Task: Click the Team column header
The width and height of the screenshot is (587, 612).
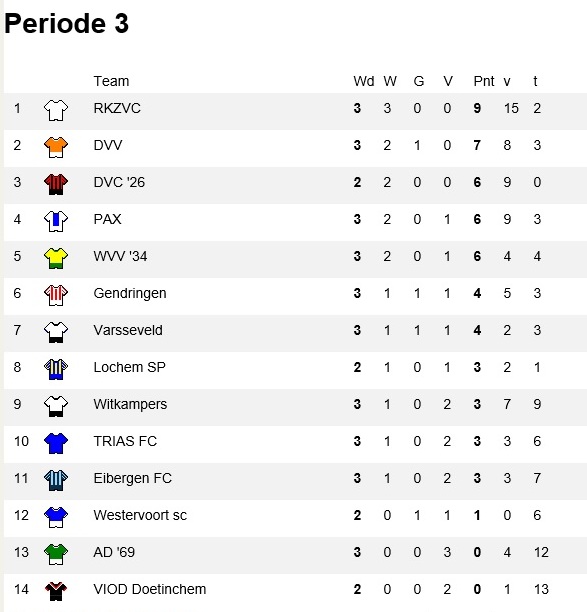Action: [x=111, y=81]
